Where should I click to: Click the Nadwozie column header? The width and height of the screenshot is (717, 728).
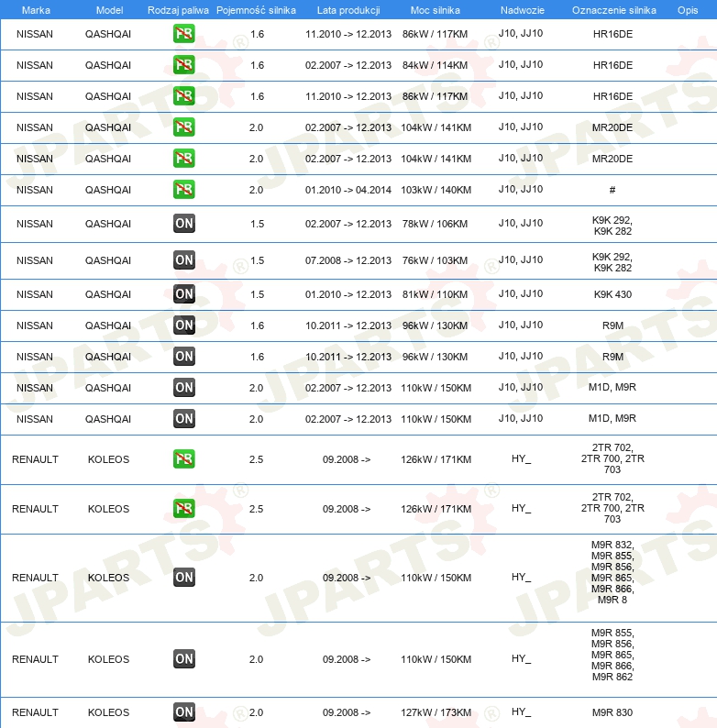(x=523, y=10)
